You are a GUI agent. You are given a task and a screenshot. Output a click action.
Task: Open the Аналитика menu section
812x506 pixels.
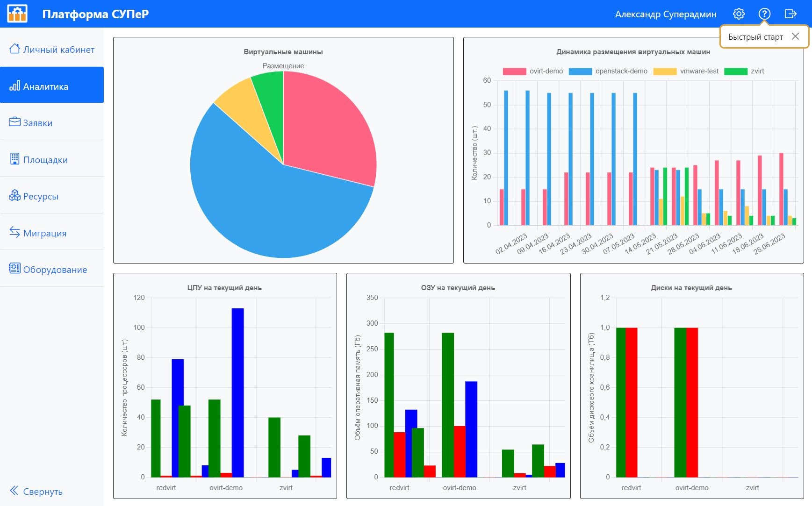click(45, 86)
